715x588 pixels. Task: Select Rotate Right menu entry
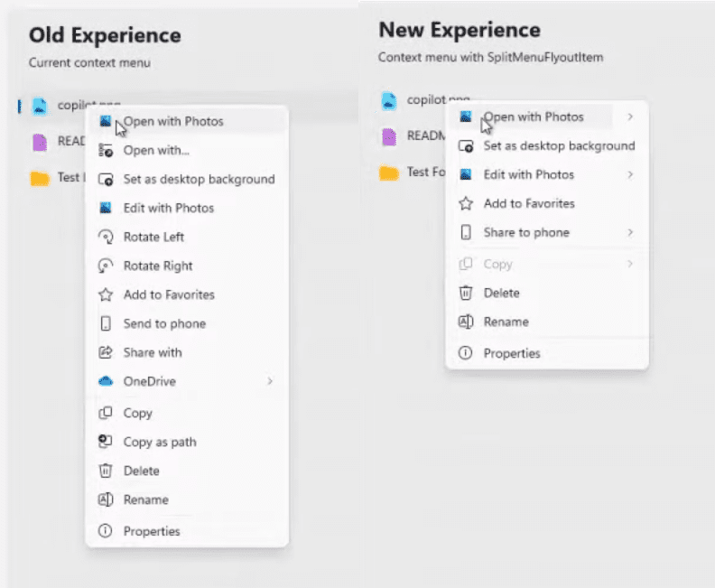pos(188,266)
